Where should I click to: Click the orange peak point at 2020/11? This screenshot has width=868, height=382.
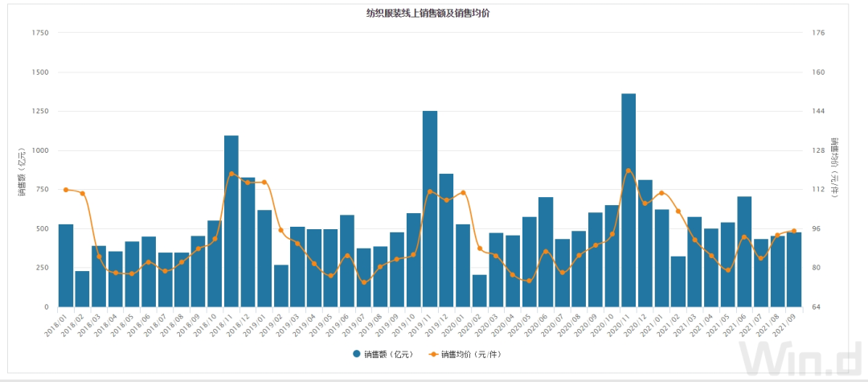pos(628,170)
